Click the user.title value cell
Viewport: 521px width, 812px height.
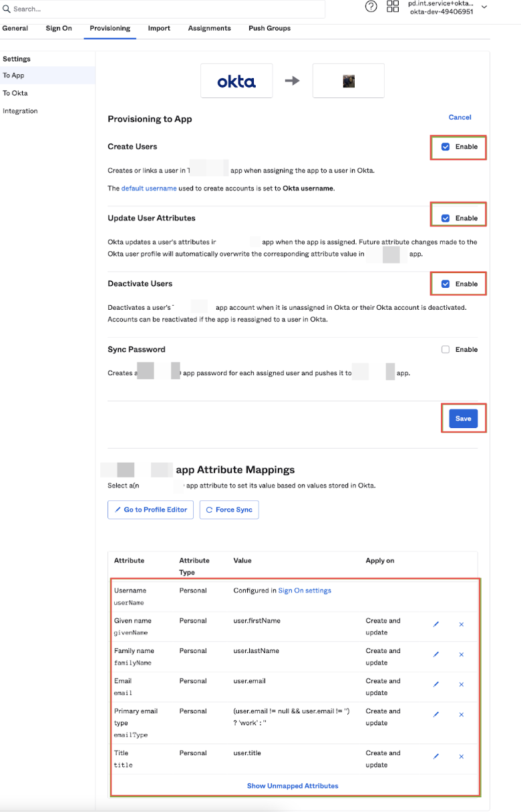pos(247,753)
